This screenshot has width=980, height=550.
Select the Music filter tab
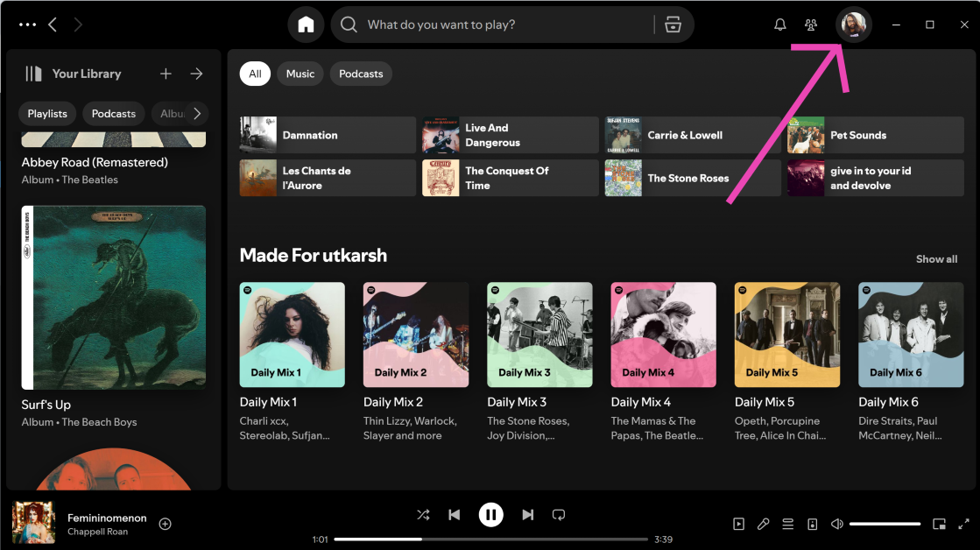tap(300, 74)
